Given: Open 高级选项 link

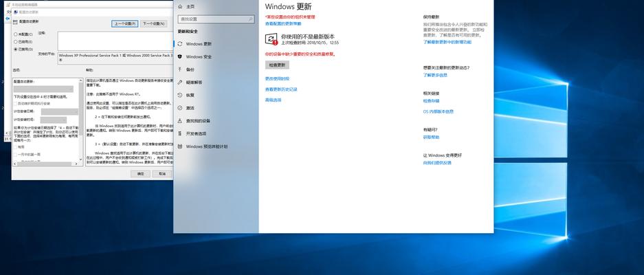Looking at the screenshot, I should 273,100.
